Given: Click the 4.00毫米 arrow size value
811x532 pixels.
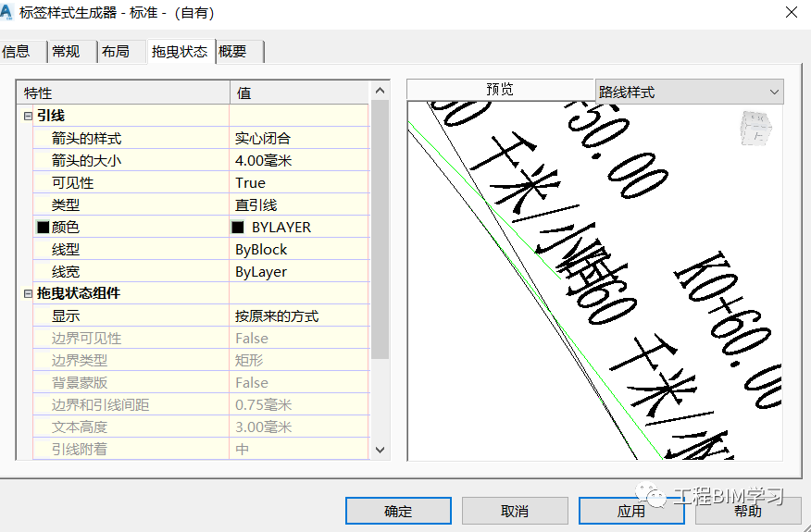Looking at the screenshot, I should (x=264, y=160).
